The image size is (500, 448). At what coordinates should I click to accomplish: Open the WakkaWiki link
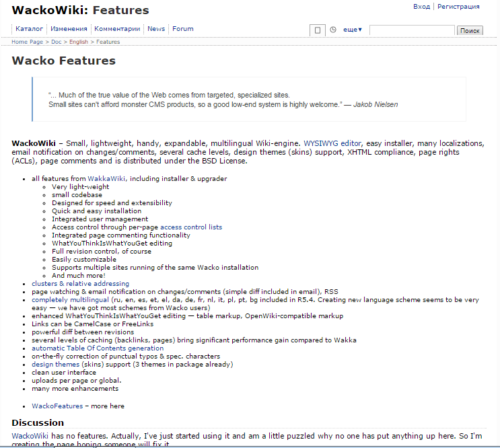click(x=106, y=178)
